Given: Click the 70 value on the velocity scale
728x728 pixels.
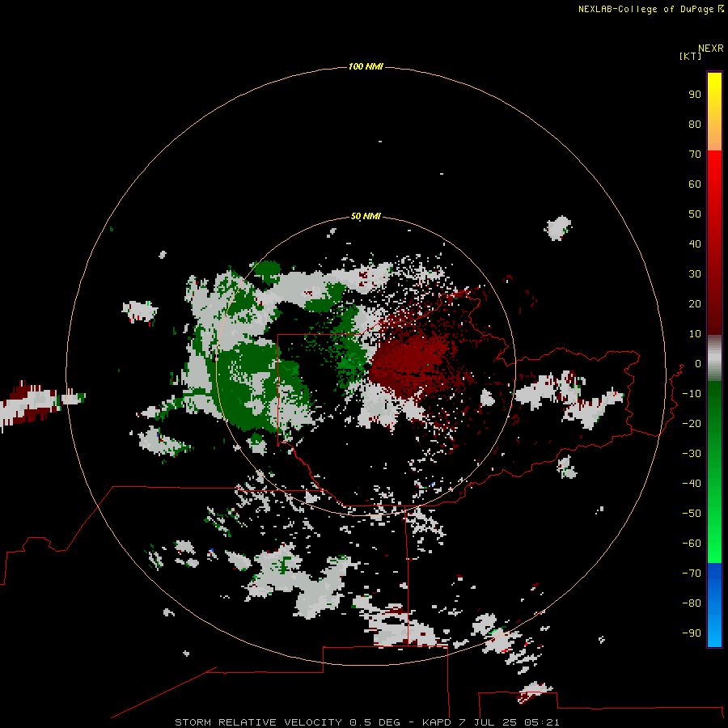Looking at the screenshot, I should tap(695, 154).
